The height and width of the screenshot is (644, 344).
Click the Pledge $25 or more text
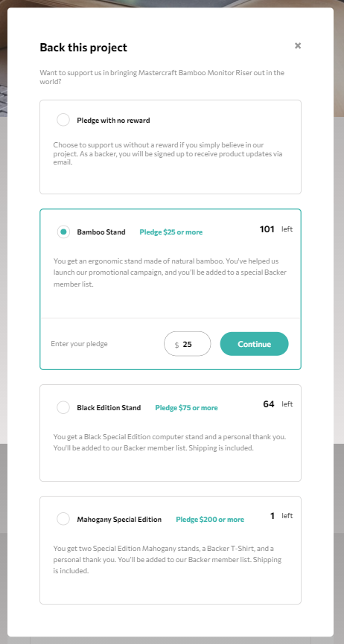click(x=171, y=232)
